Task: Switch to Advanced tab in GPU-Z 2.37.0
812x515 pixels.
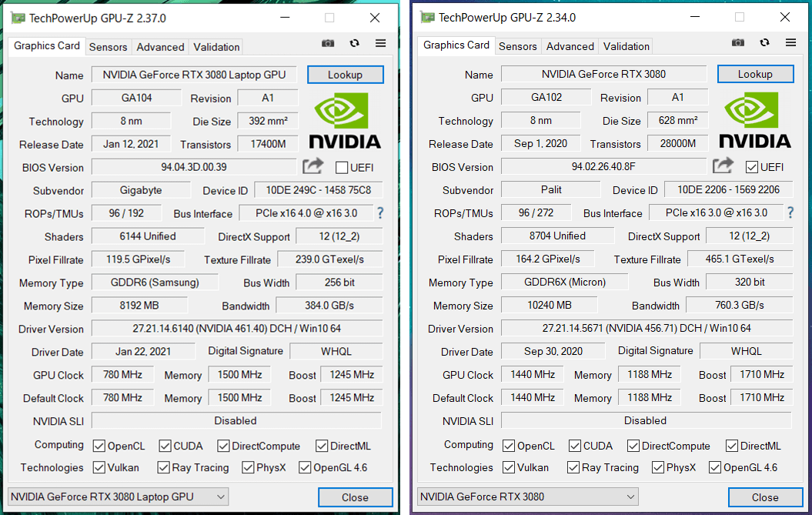Action: tap(160, 47)
